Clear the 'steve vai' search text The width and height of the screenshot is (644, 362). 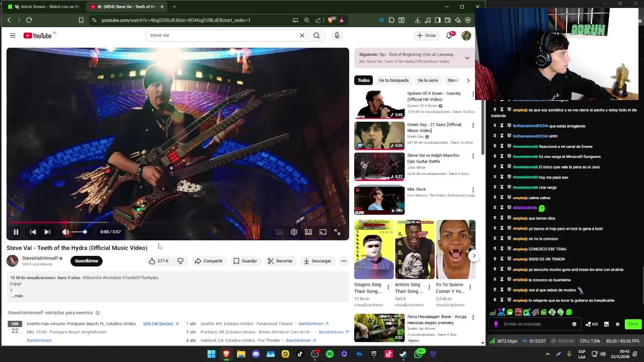(302, 35)
